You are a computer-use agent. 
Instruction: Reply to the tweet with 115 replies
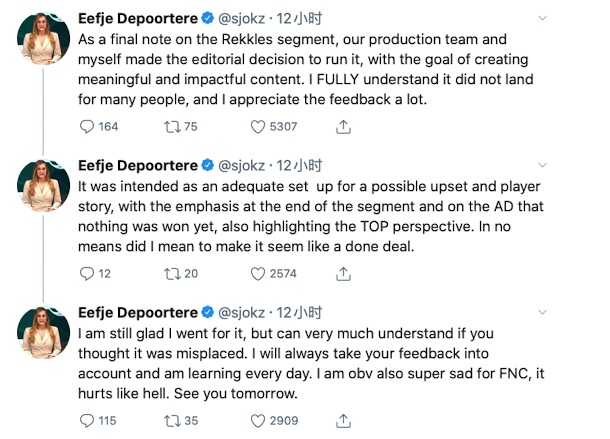87,420
